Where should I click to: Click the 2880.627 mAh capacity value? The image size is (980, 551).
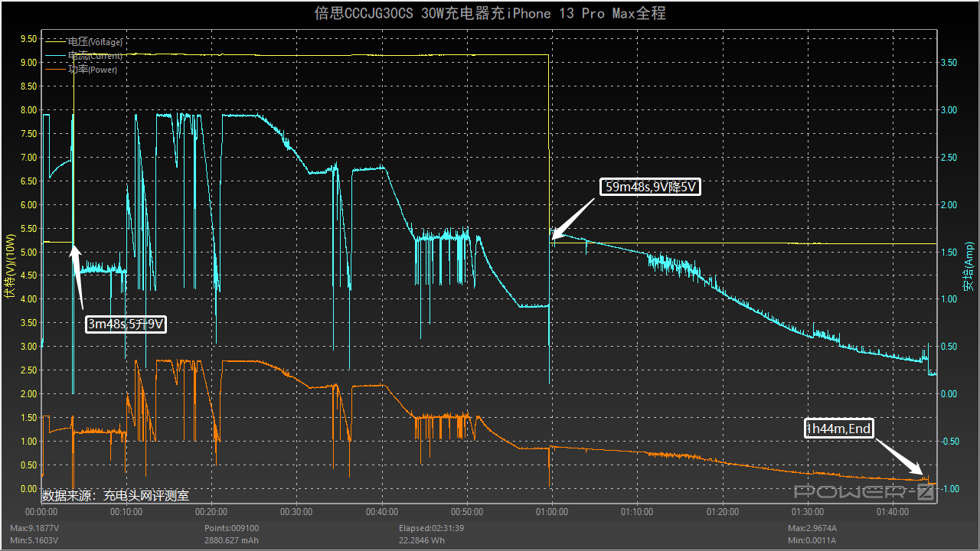click(231, 540)
